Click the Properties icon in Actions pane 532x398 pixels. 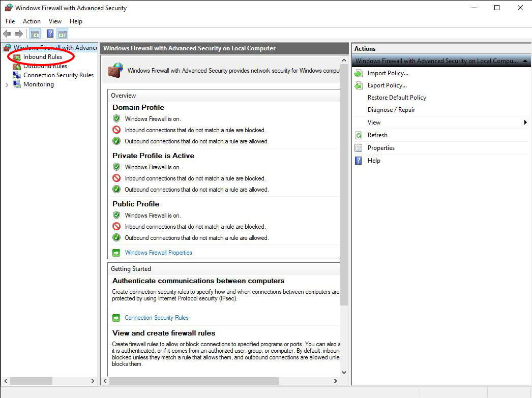point(359,148)
